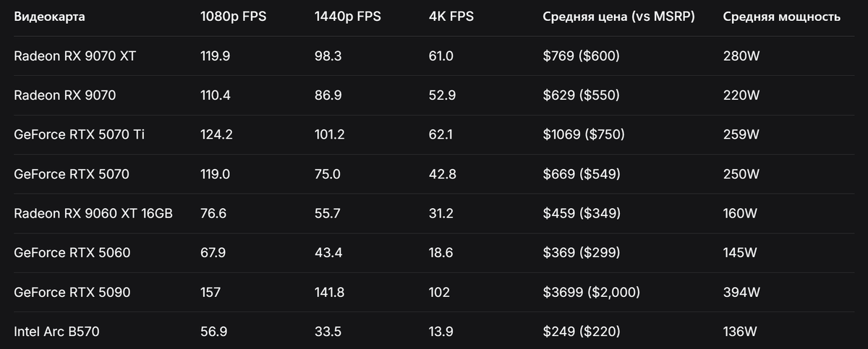Click the 1440p FPS column header
The image size is (868, 349).
click(x=348, y=17)
